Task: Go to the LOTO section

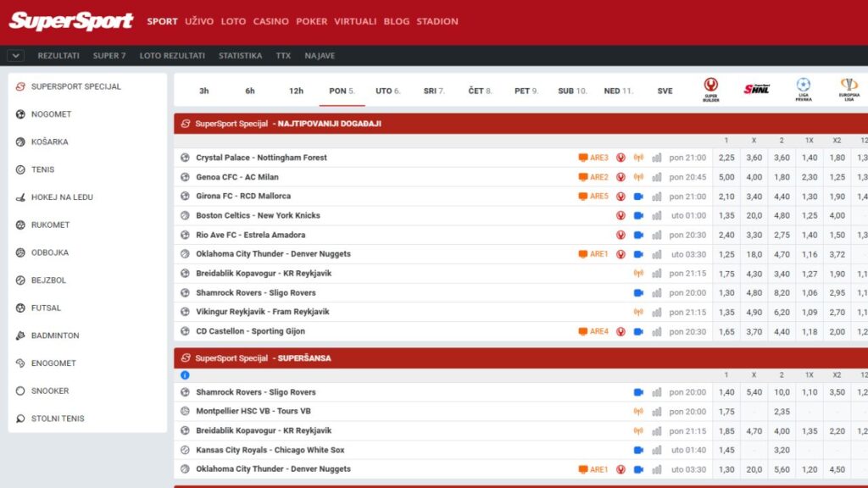Action: tap(233, 21)
